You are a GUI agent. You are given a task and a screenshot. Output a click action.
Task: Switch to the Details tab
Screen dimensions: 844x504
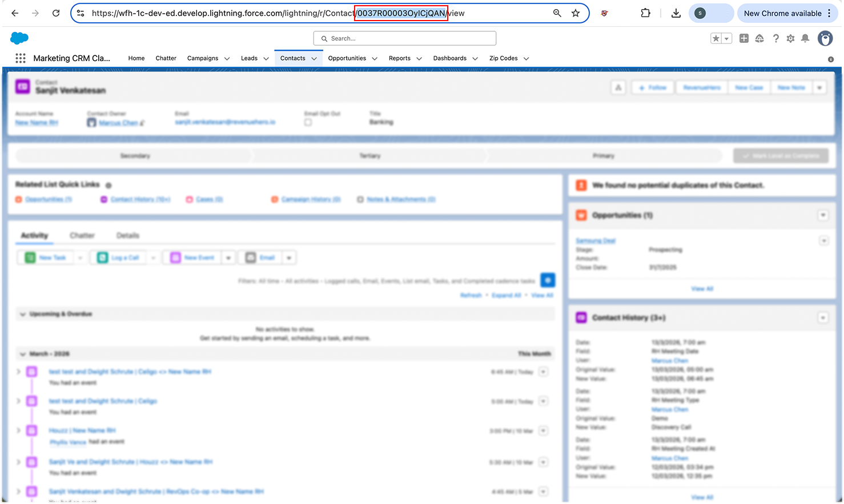(127, 235)
